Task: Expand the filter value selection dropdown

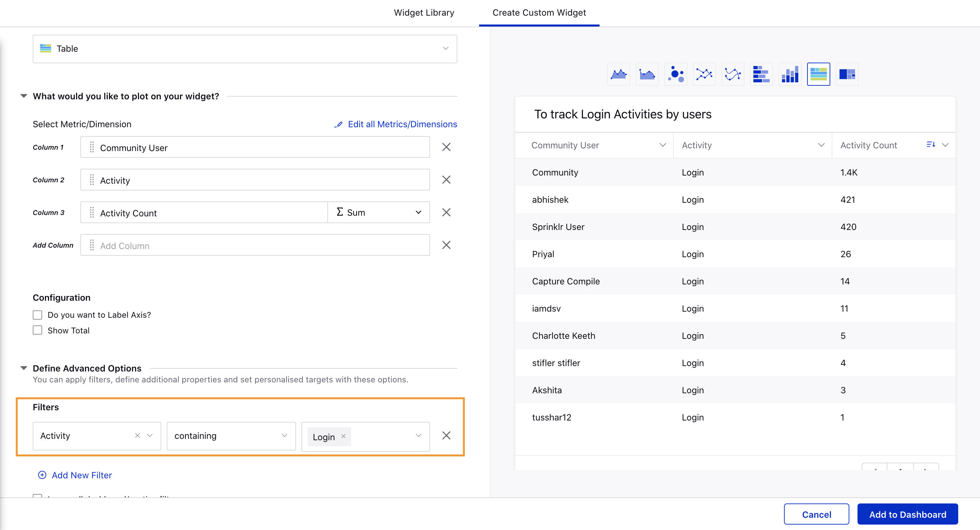Action: point(419,435)
